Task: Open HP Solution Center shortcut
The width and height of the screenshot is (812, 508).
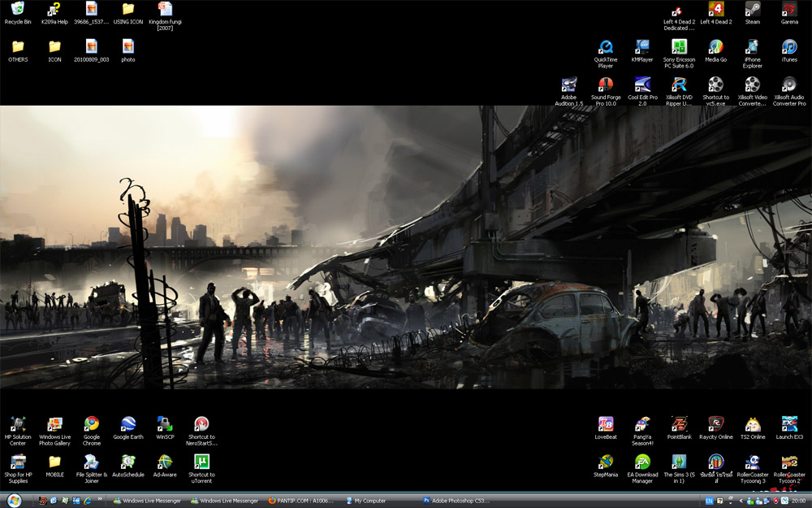Action: point(18,432)
